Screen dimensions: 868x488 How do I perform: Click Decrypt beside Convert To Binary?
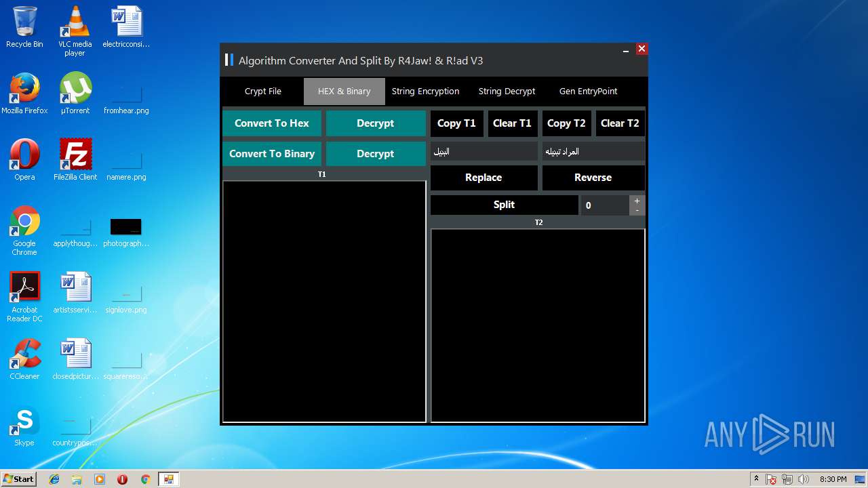coord(376,154)
